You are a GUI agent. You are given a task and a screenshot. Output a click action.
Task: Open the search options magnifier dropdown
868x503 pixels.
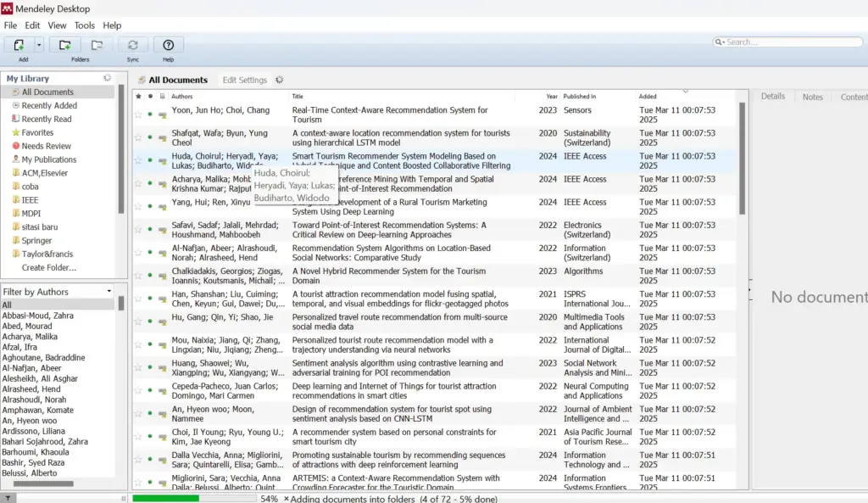click(719, 42)
